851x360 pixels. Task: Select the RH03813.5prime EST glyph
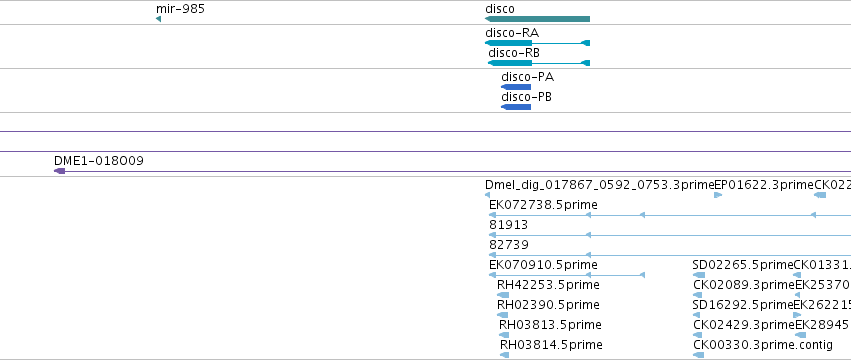click(504, 335)
